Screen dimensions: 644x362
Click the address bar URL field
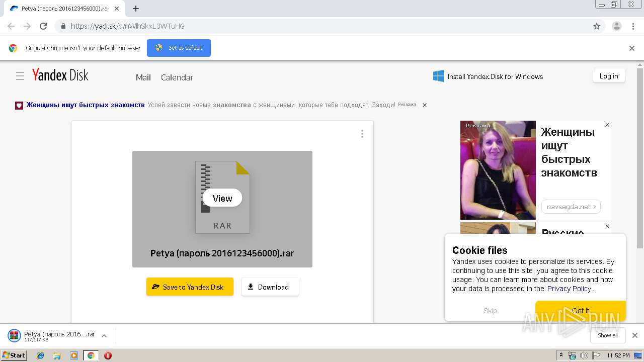pos(322,26)
